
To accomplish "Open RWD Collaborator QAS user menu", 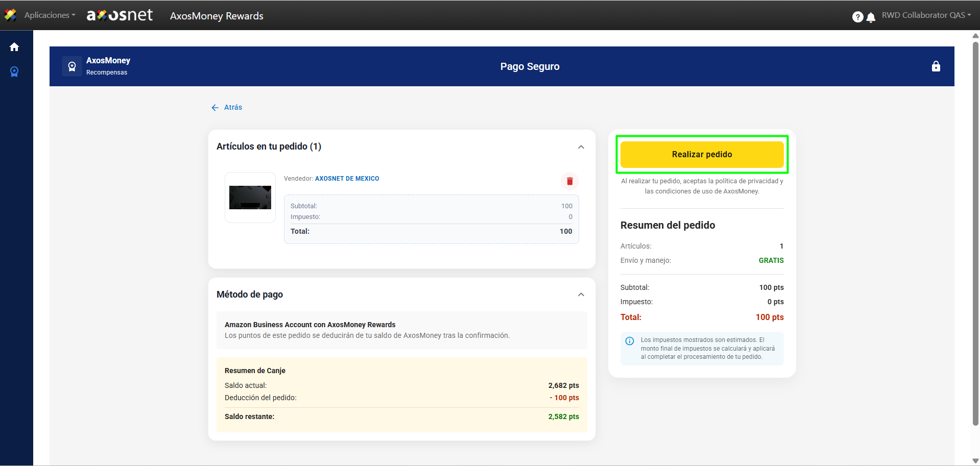I will (x=926, y=15).
